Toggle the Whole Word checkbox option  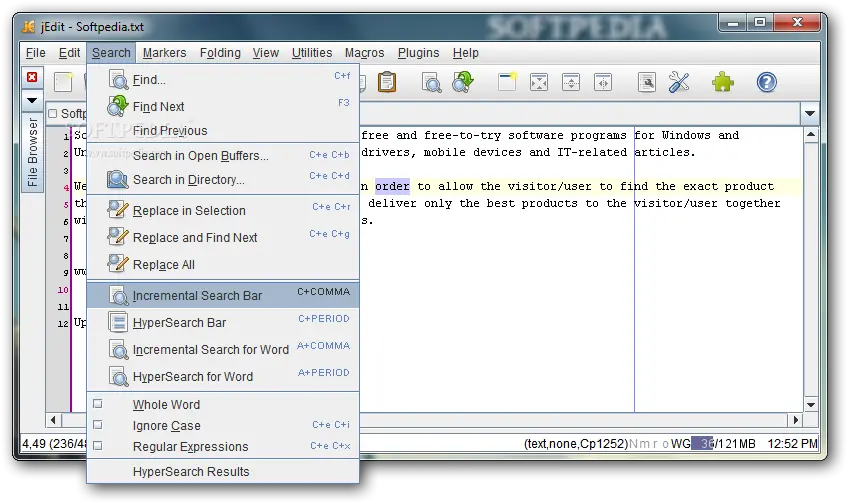[x=166, y=405]
